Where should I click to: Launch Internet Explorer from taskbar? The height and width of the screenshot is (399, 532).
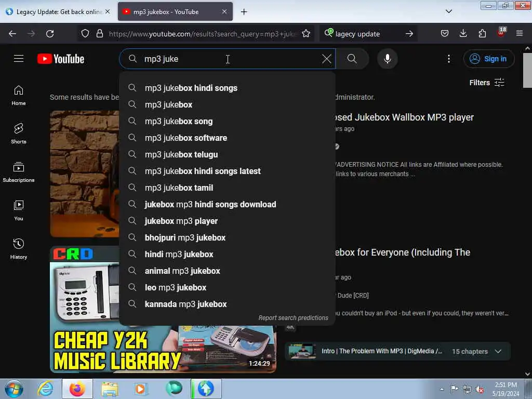click(45, 389)
